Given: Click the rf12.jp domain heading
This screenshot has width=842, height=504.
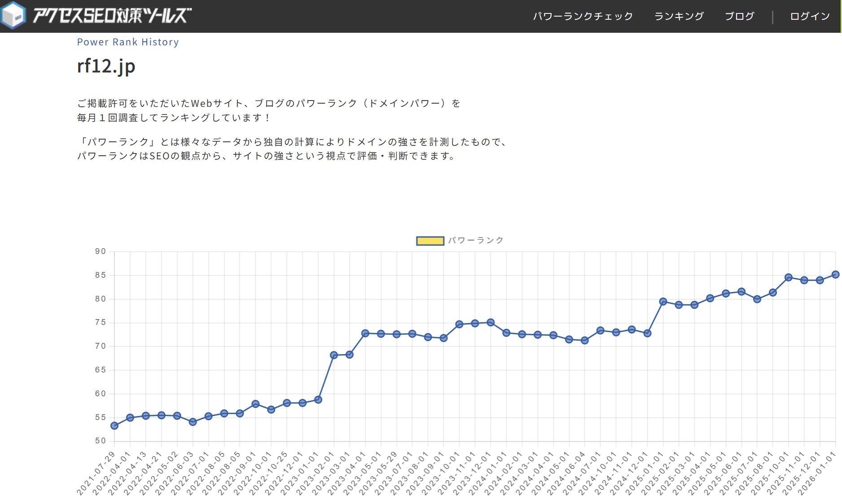Looking at the screenshot, I should [x=106, y=66].
